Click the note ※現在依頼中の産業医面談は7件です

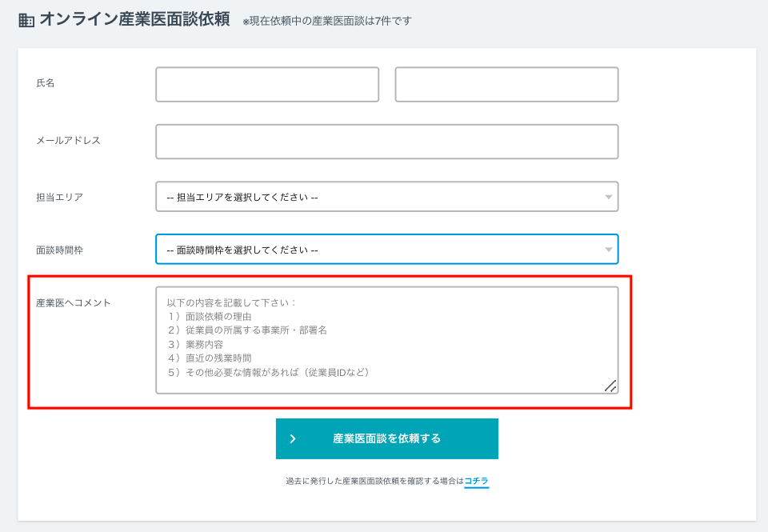pos(327,21)
